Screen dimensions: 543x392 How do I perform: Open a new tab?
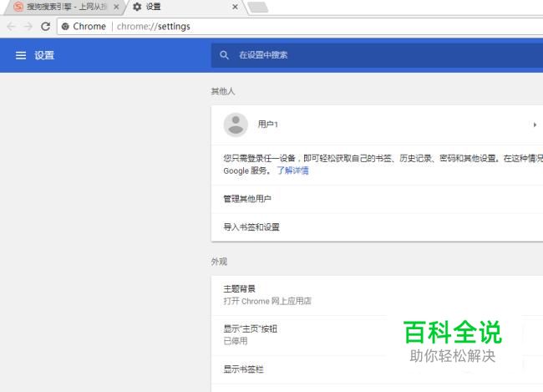click(258, 7)
